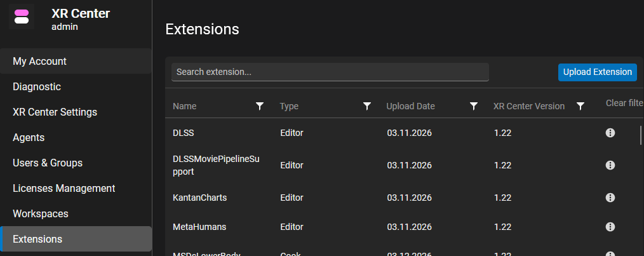Click the Upload Extension button
Viewport: 644px width, 256px height.
597,72
